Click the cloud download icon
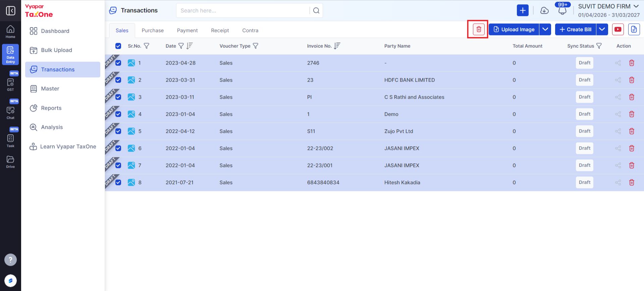644x291 pixels. pos(544,10)
